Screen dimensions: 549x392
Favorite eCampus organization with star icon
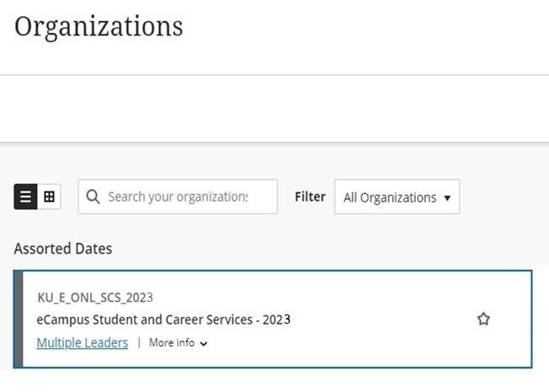pos(483,319)
